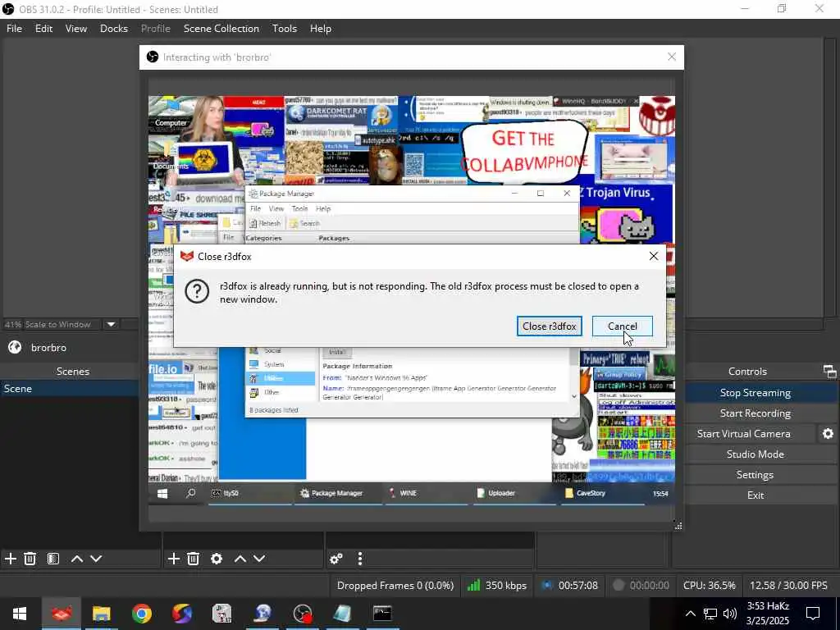Pop out the Controls dock
Viewport: 840px width, 630px height.
point(829,372)
